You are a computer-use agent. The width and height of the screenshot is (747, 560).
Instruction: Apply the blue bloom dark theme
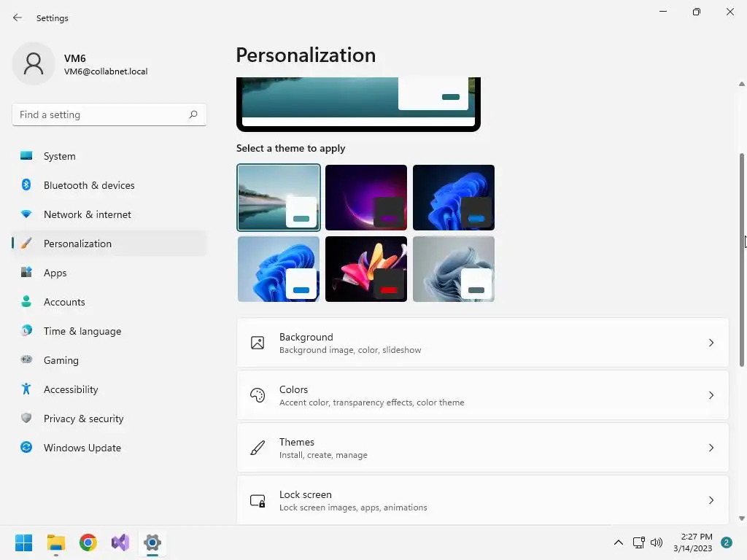pyautogui.click(x=454, y=197)
